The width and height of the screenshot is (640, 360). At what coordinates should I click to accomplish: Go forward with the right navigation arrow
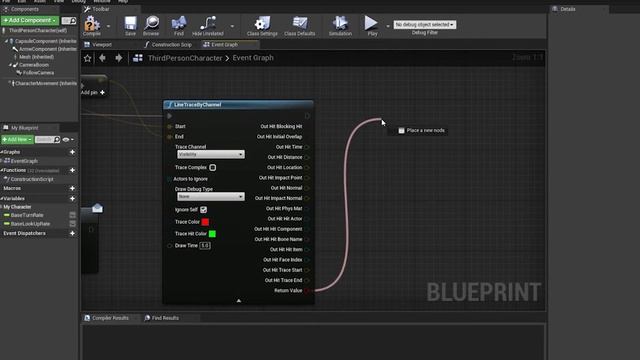pyautogui.click(x=118, y=58)
